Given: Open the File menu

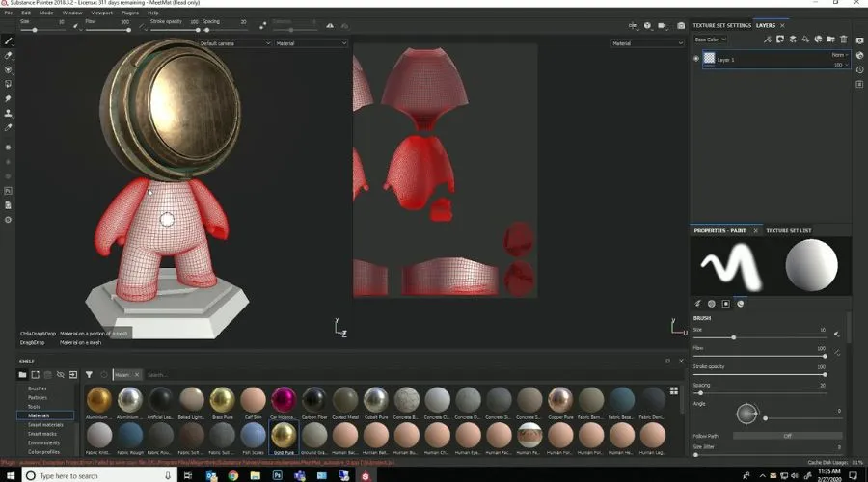Looking at the screenshot, I should pyautogui.click(x=9, y=13).
